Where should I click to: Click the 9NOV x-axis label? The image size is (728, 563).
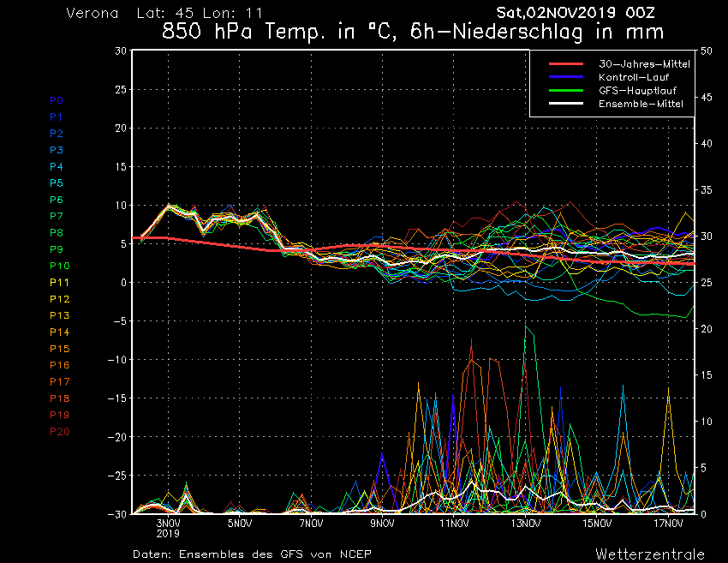[x=383, y=524]
